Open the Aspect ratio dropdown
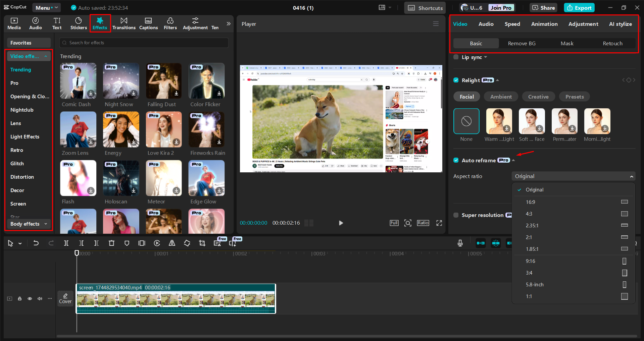Image resolution: width=644 pixels, height=341 pixels. click(x=573, y=176)
